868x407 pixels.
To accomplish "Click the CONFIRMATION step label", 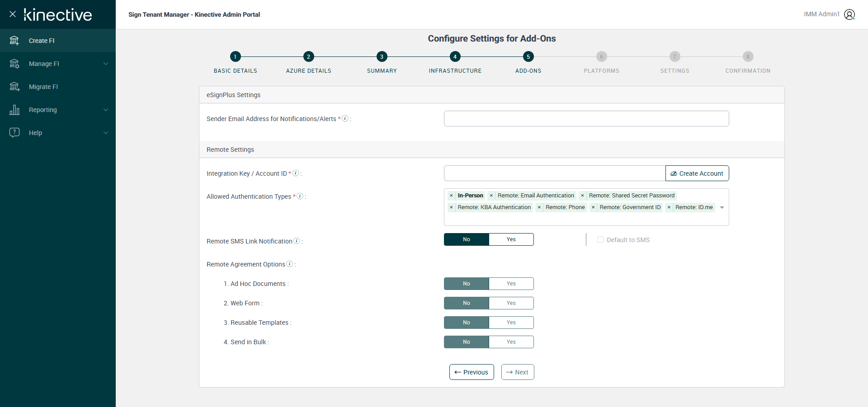I will 748,71.
